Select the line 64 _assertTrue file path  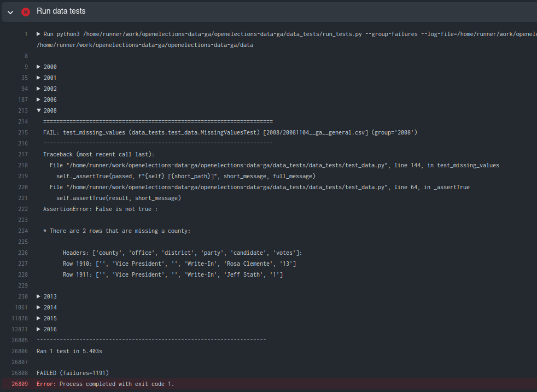pyautogui.click(x=260, y=188)
